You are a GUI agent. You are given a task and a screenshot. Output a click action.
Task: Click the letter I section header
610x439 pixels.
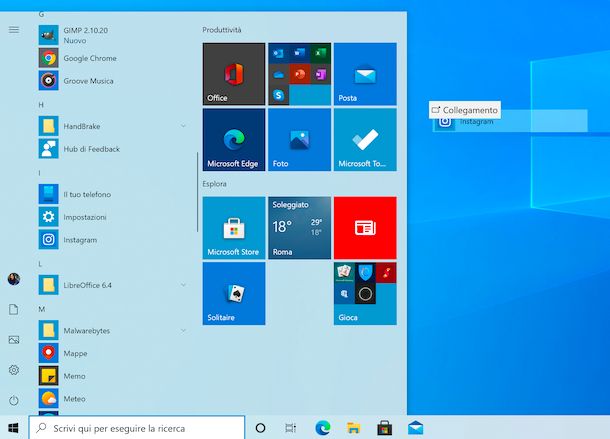(x=39, y=173)
